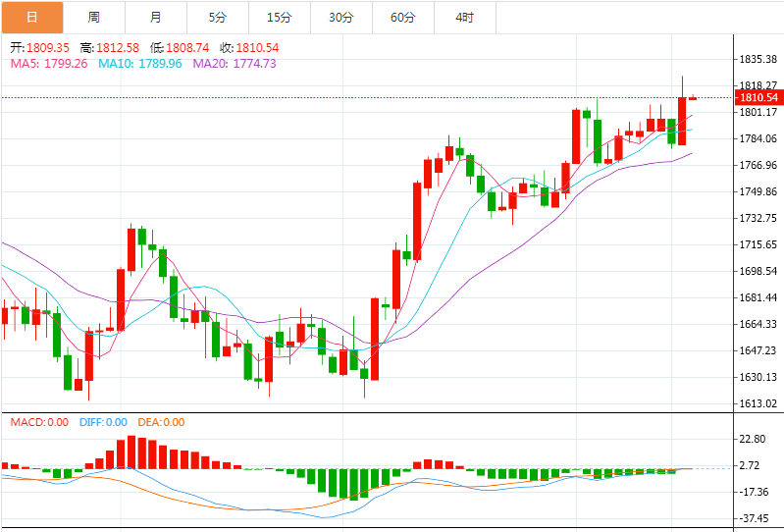784x532 pixels.
Task: Click the 1801.17 price axis label
Action: pos(758,112)
